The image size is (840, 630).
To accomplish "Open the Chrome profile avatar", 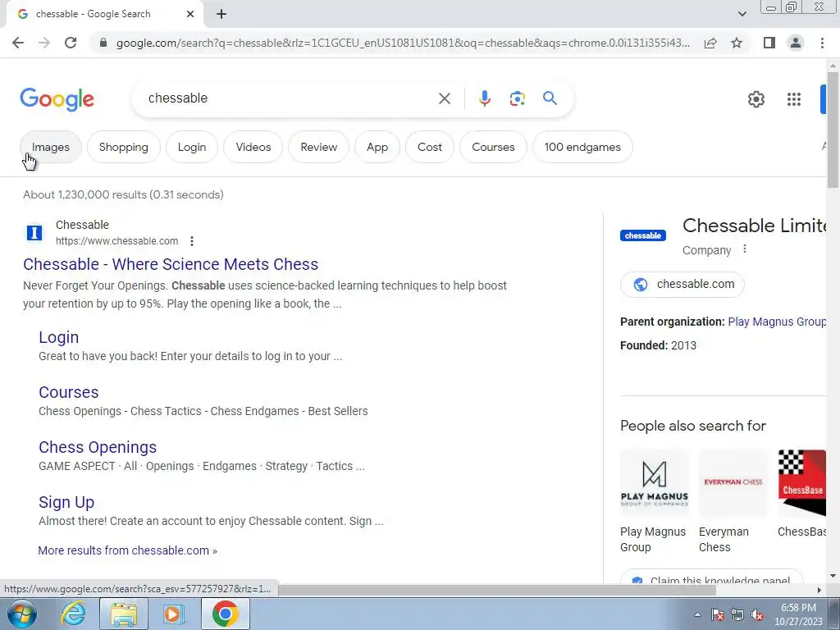I will point(796,43).
